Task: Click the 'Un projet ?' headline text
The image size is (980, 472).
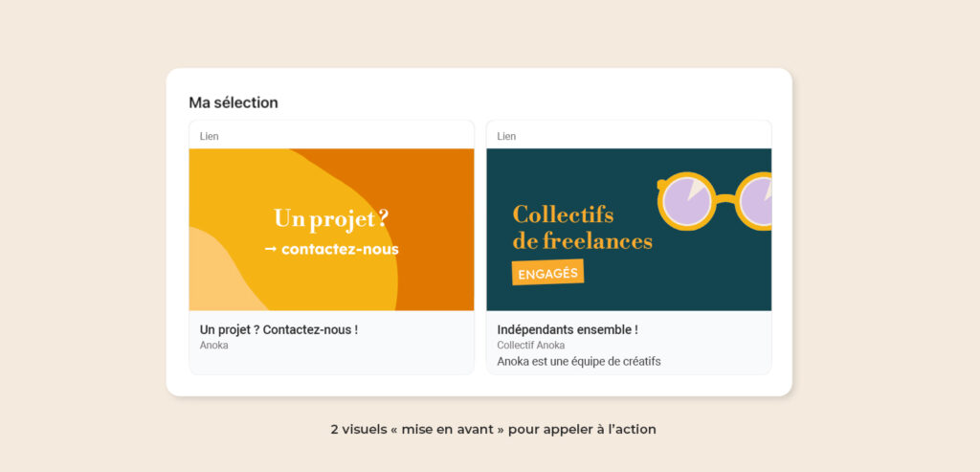Action: pos(331,219)
